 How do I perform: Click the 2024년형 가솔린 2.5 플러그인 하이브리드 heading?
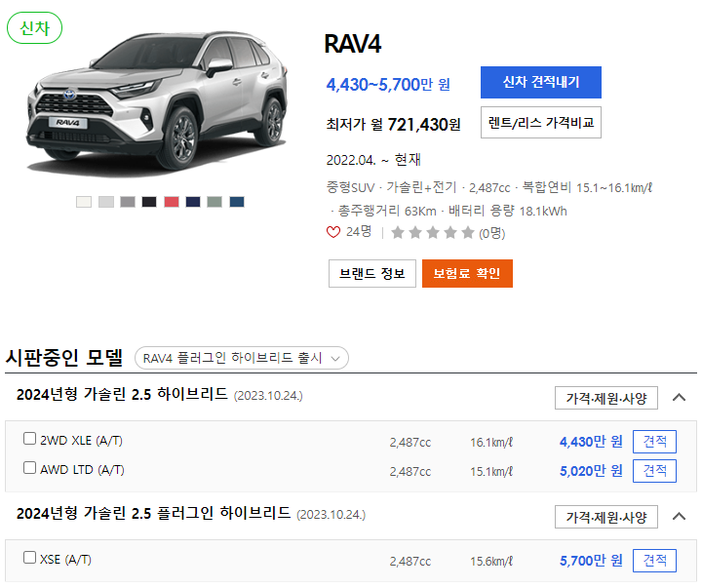tap(154, 513)
